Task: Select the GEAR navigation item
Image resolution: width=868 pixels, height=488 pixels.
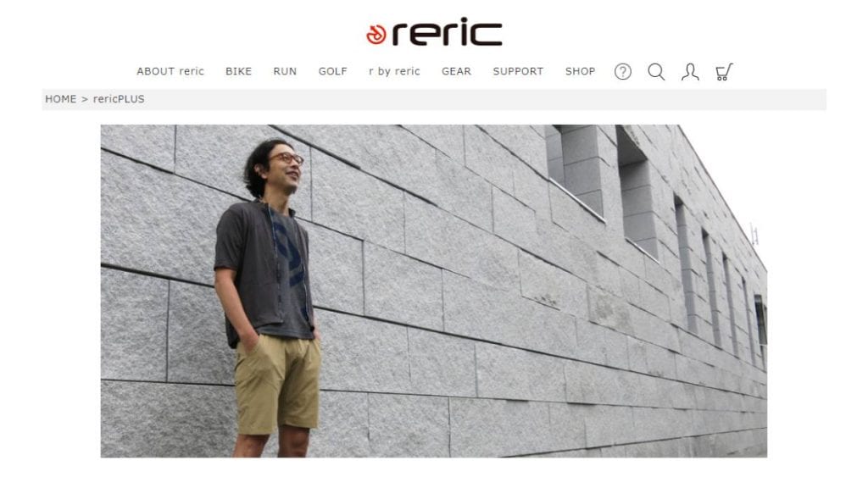Action: click(x=457, y=71)
